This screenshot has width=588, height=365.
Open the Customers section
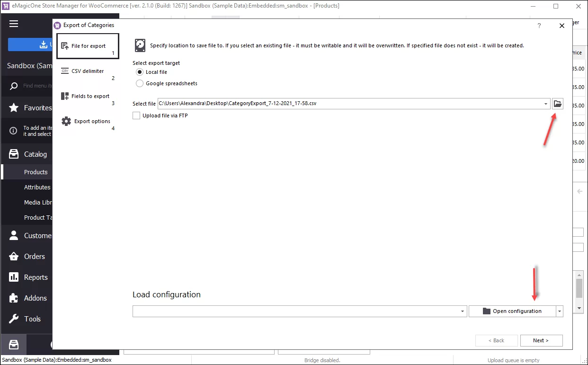14,235
